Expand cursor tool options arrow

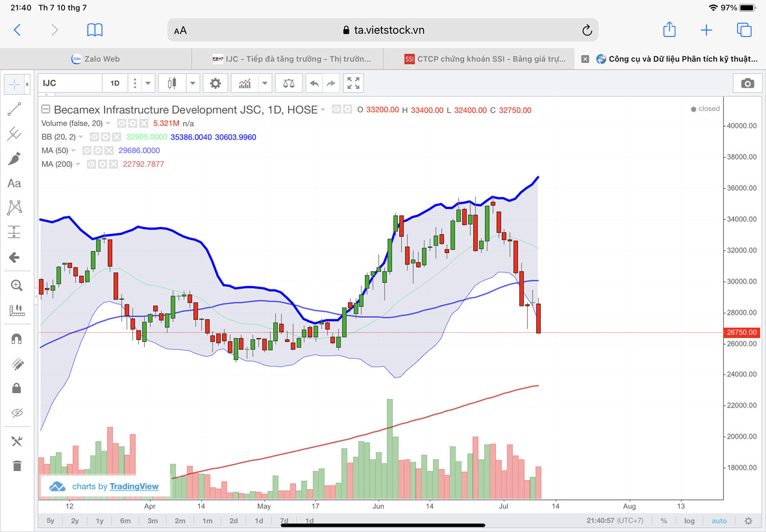pos(27,84)
